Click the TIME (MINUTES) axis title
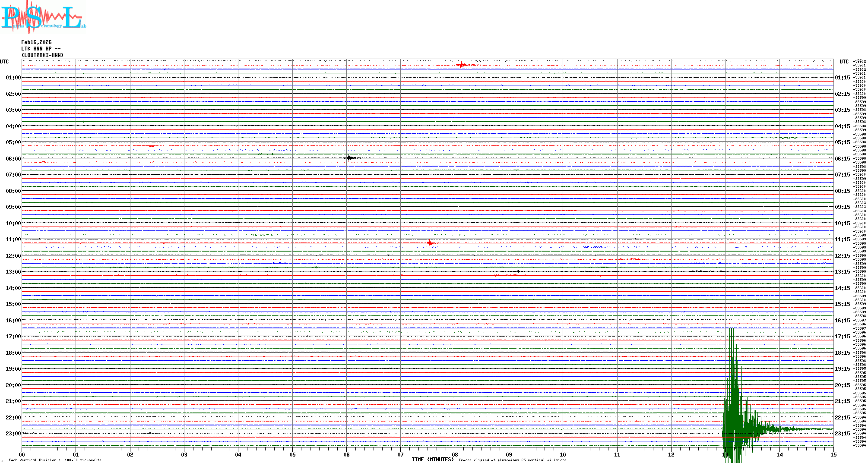 [x=432, y=460]
